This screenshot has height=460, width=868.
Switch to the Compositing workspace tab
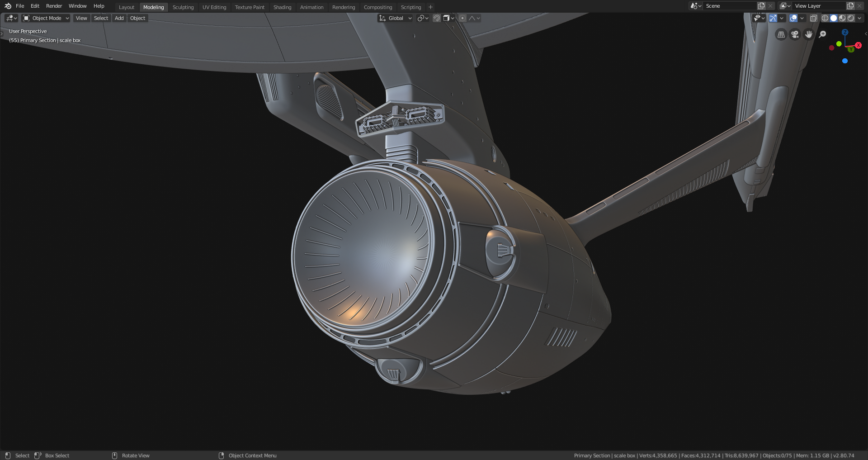tap(378, 7)
